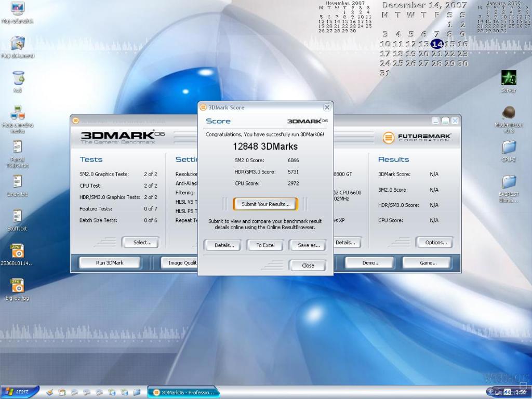The height and width of the screenshot is (399, 532).
Task: Open the Windows start menu
Action: pos(19,392)
